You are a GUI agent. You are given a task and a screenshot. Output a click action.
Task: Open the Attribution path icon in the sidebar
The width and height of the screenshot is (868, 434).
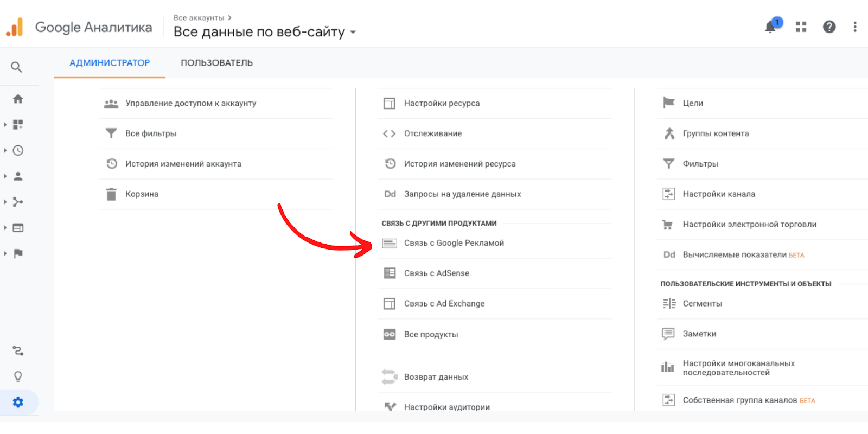coord(18,351)
